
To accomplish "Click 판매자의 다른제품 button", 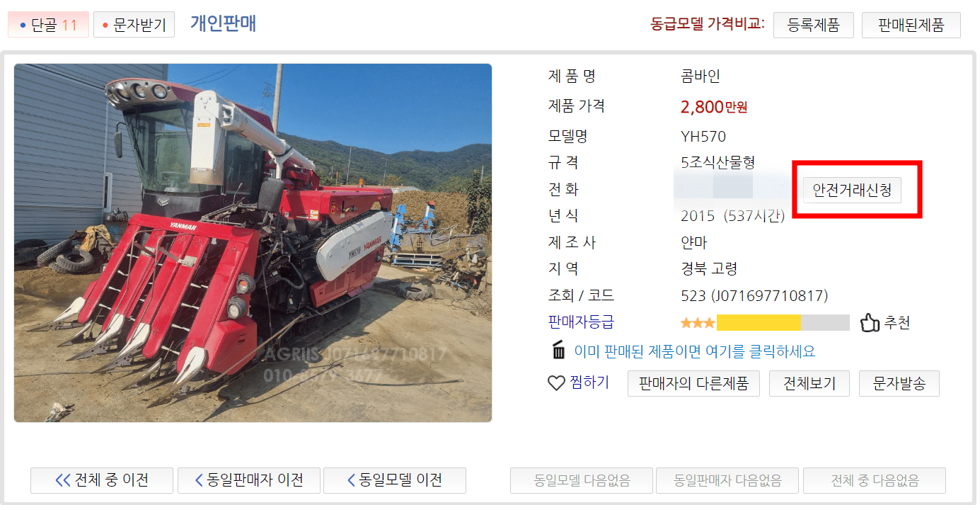I will coord(693,383).
